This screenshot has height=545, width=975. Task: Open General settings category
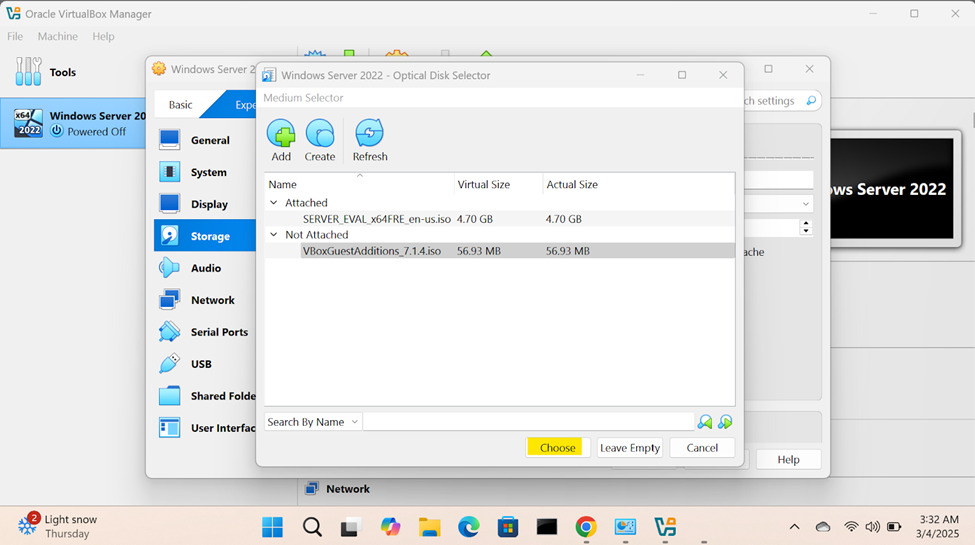click(205, 140)
